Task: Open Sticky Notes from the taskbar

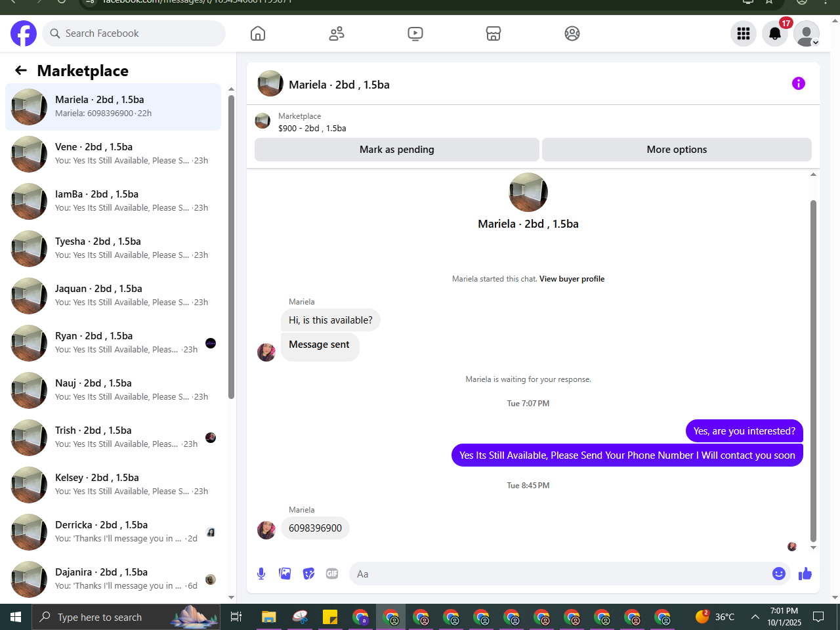Action: click(329, 617)
